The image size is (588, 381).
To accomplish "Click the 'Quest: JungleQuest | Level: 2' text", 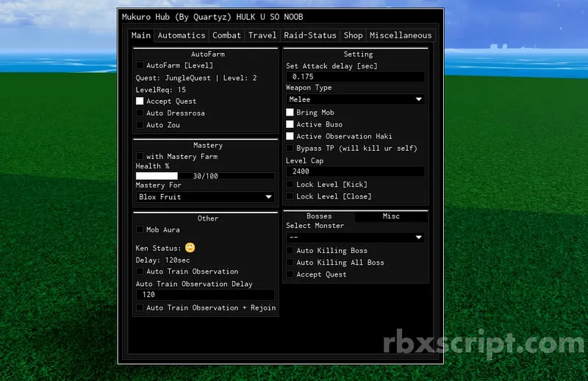I will [x=196, y=78].
